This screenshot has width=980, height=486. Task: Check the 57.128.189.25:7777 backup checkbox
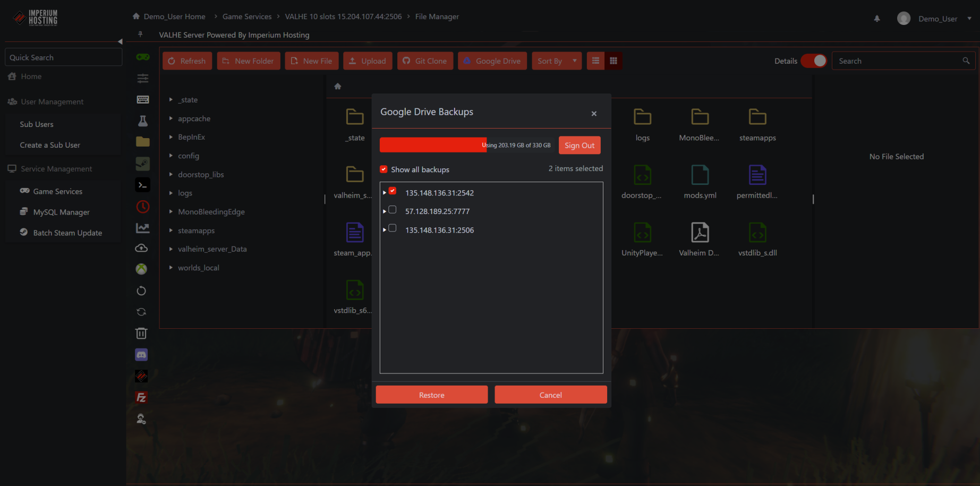[393, 210]
